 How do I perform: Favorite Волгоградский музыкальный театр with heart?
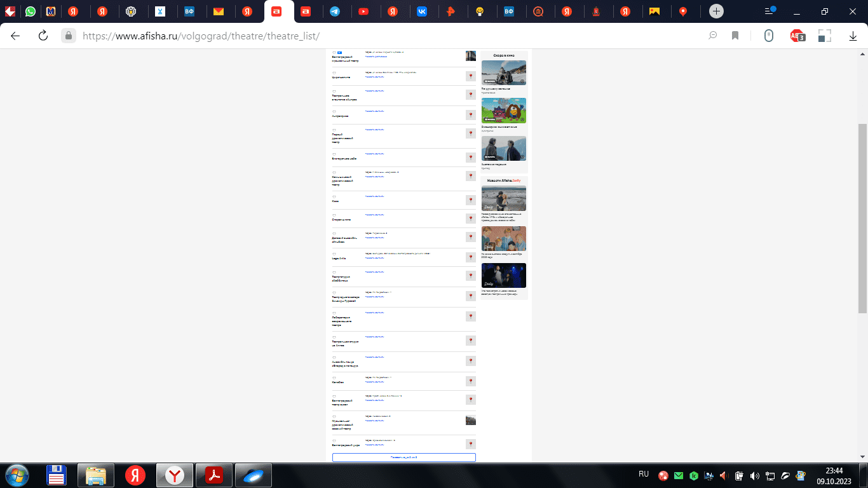click(334, 53)
